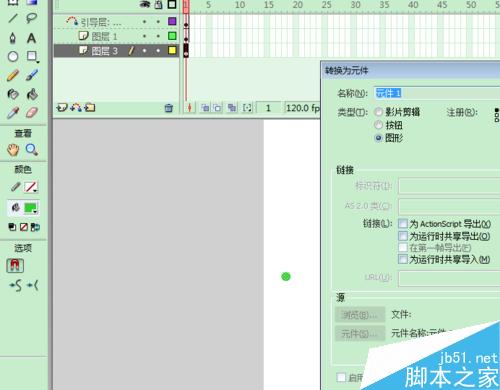The image size is (500, 390).
Task: Click the 元件 source button
Action: (x=360, y=333)
